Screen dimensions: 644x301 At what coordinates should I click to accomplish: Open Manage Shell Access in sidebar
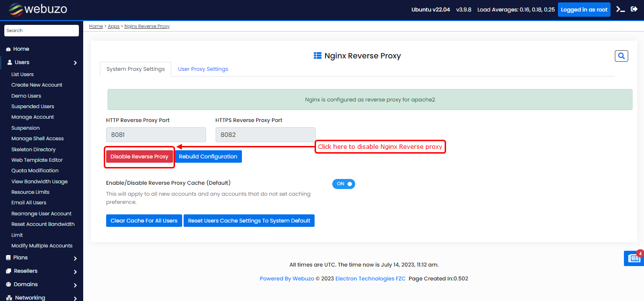(37, 138)
